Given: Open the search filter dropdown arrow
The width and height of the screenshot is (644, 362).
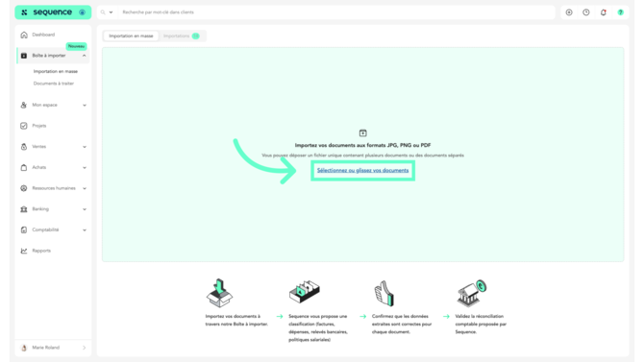Looking at the screenshot, I should tap(111, 12).
